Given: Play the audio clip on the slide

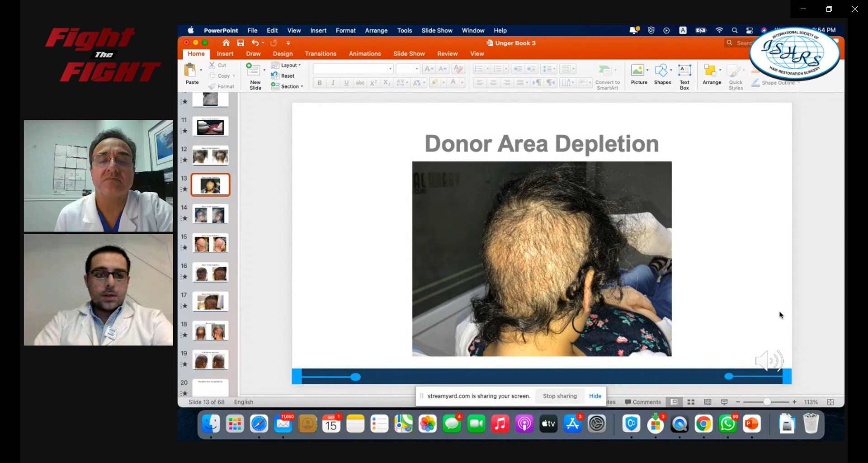Looking at the screenshot, I should 769,360.
